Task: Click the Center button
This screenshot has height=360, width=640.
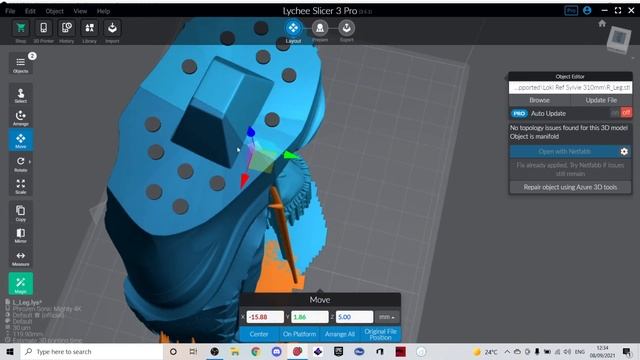Action: coord(259,334)
